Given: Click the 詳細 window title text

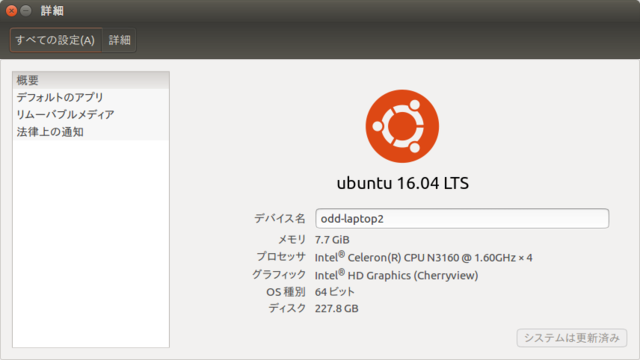Looking at the screenshot, I should coord(52,11).
